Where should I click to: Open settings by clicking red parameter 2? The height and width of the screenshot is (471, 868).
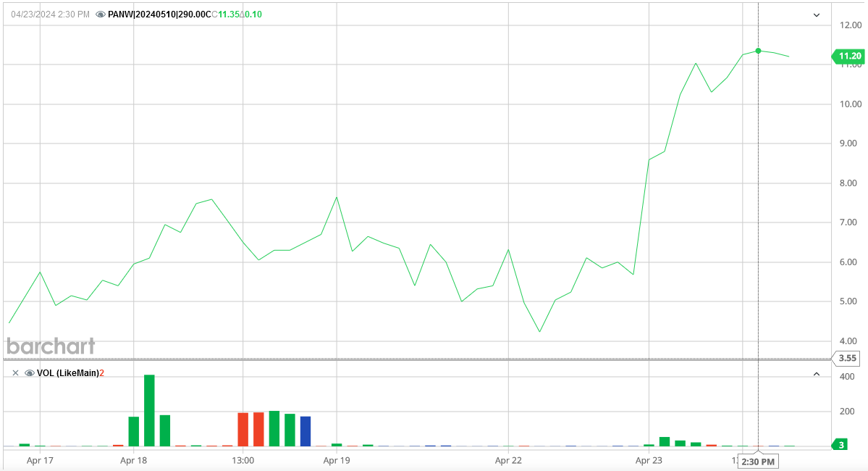point(101,372)
